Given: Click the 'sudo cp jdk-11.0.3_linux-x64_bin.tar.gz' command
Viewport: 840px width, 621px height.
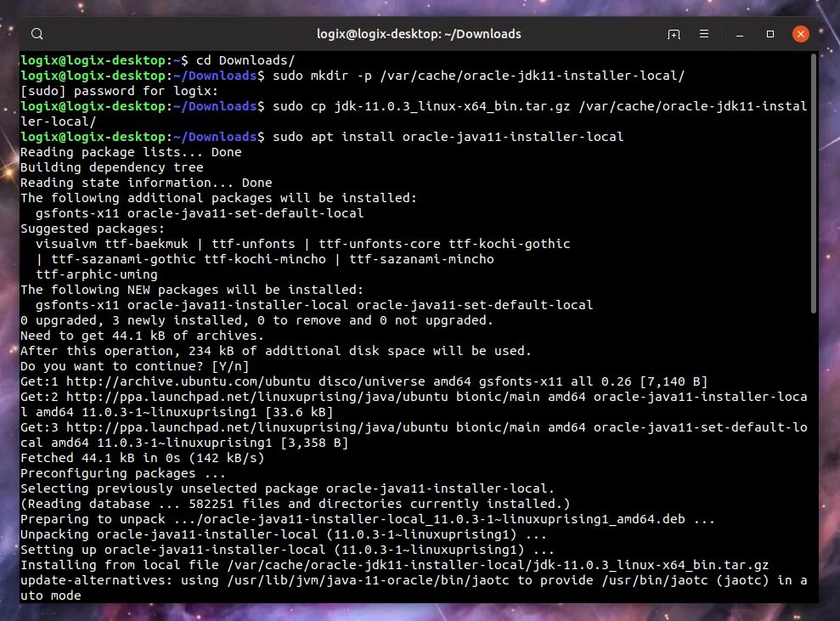Looking at the screenshot, I should pos(414,114).
